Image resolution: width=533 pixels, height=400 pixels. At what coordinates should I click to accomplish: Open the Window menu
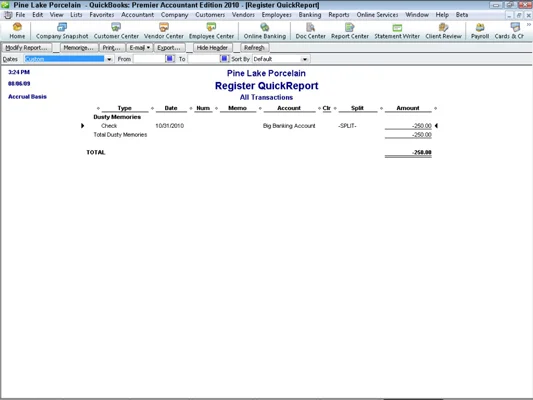pyautogui.click(x=417, y=15)
